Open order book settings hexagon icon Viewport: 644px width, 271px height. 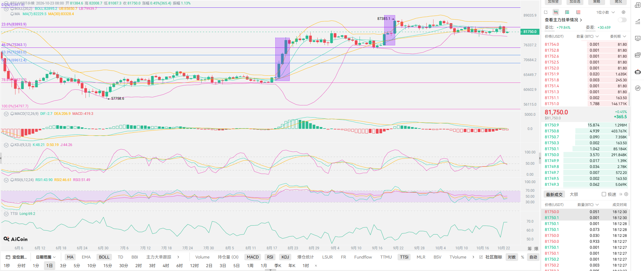624,12
